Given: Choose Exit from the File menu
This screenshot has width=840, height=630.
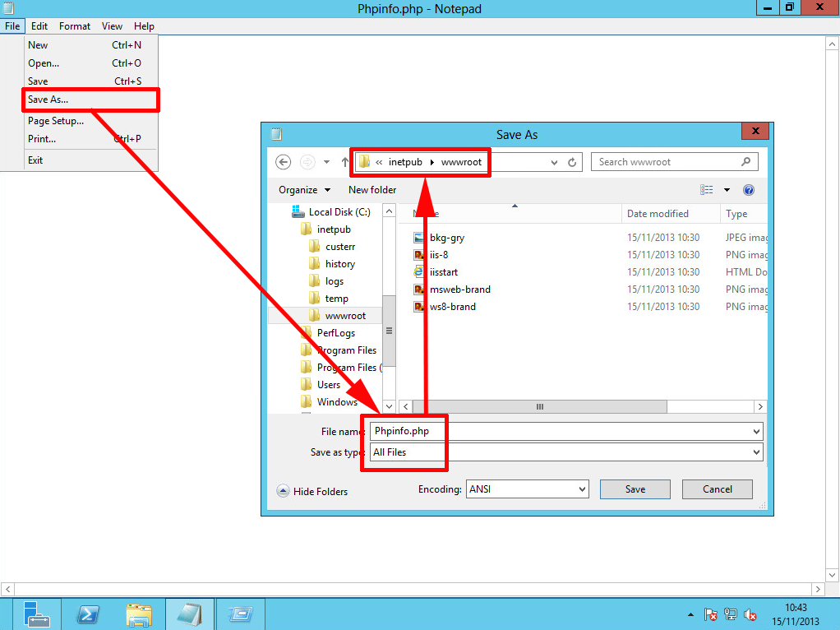Looking at the screenshot, I should point(90,160).
